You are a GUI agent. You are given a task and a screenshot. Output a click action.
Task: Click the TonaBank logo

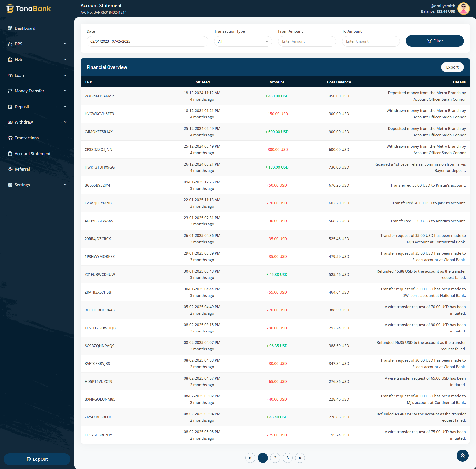pos(29,9)
